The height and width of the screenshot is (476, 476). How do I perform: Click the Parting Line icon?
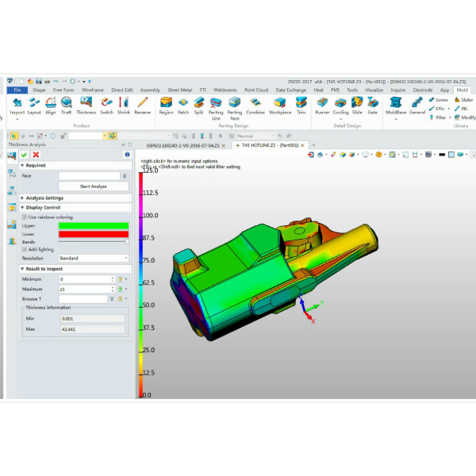point(216,104)
